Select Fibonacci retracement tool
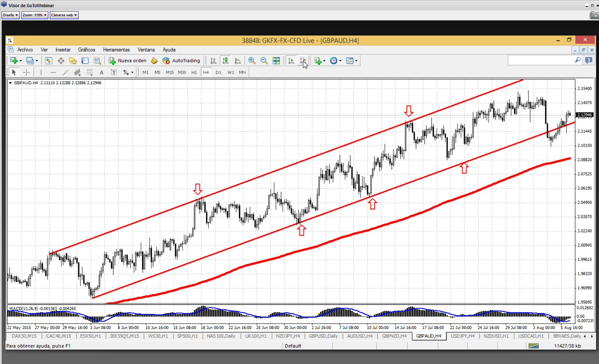Image resolution: width=599 pixels, height=364 pixels. (89, 72)
